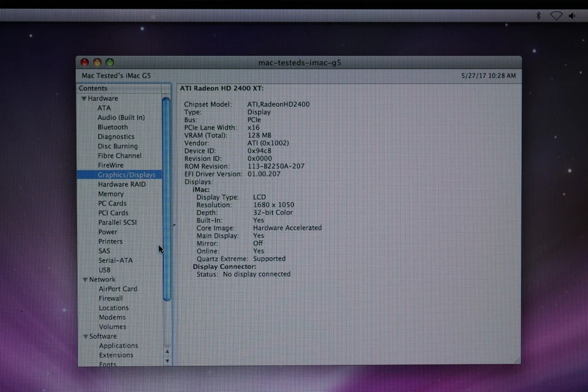Collapse the Software section triangle
588x392 pixels.
(85, 336)
